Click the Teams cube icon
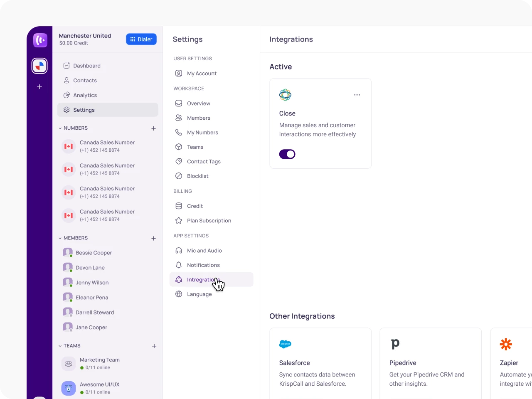Screen dimensions: 532x399 click(x=179, y=147)
